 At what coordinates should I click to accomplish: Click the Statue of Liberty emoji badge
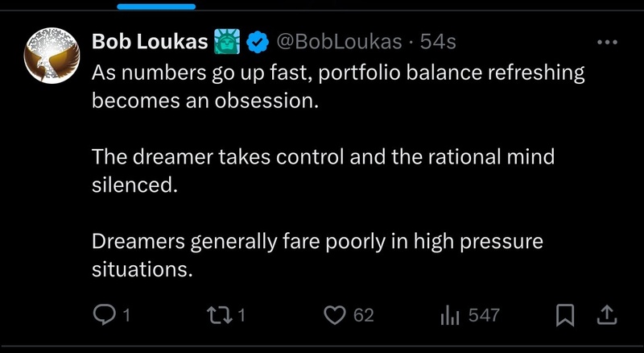pos(225,40)
